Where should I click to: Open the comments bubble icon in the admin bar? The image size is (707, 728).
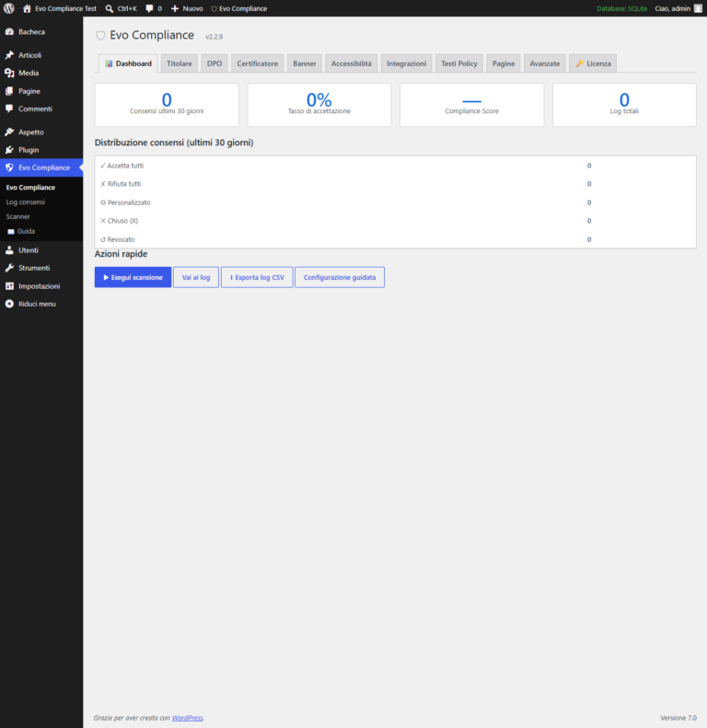point(149,8)
